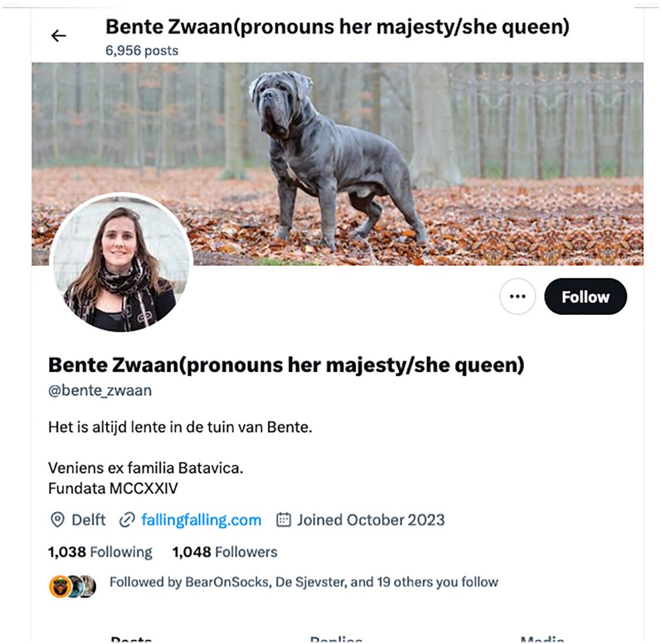Viewport: 661px width, 644px height.
Task: Switch to the Media tab
Action: click(x=541, y=640)
